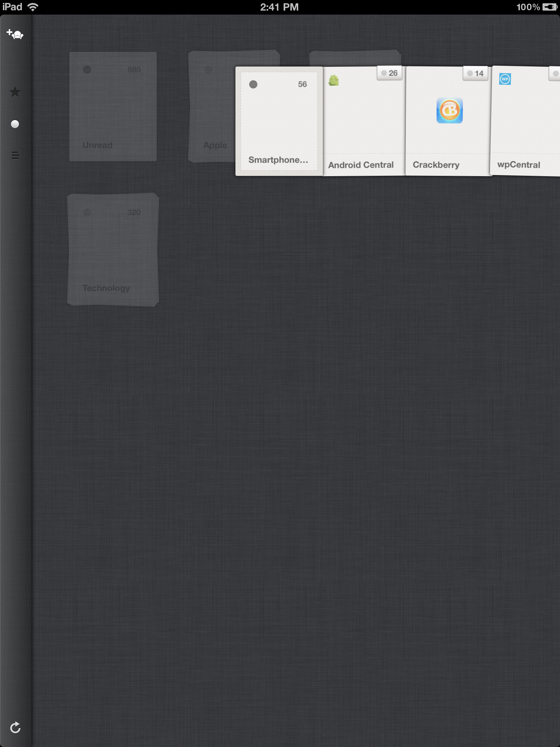Tap the add subscription armchair icon
This screenshot has height=747, width=560.
click(15, 34)
